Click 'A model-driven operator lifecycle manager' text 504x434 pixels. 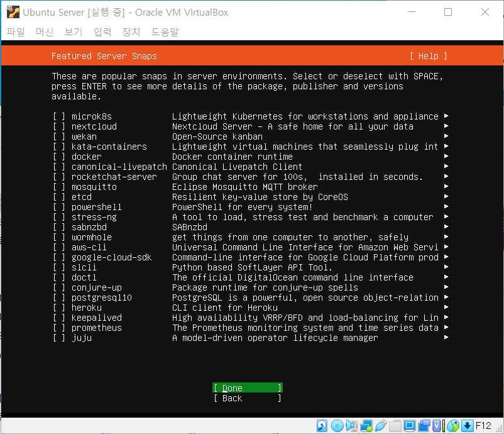tap(275, 338)
